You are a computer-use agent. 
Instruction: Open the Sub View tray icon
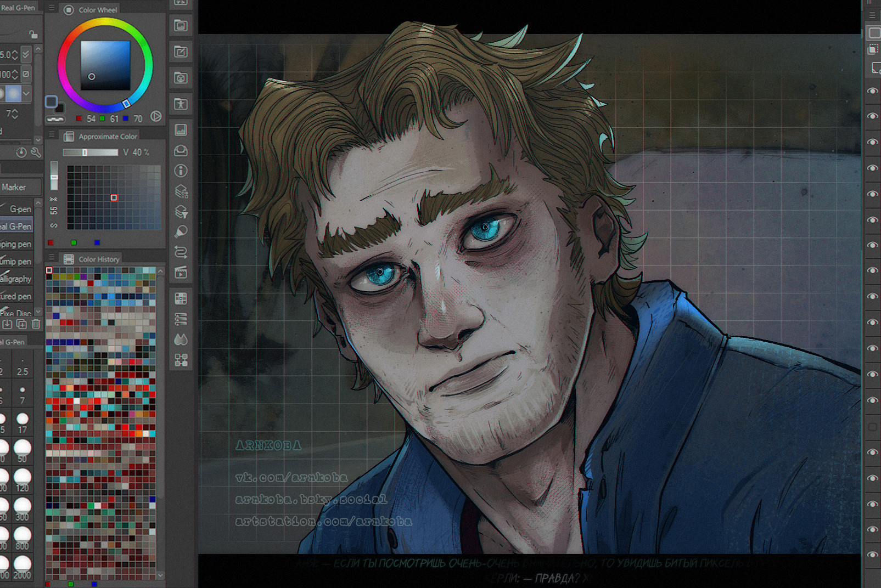[x=181, y=150]
